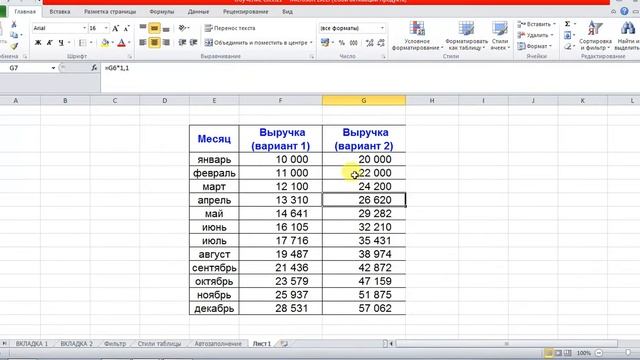Align text to bottom of cell
The image size is (640, 360).
[166, 28]
